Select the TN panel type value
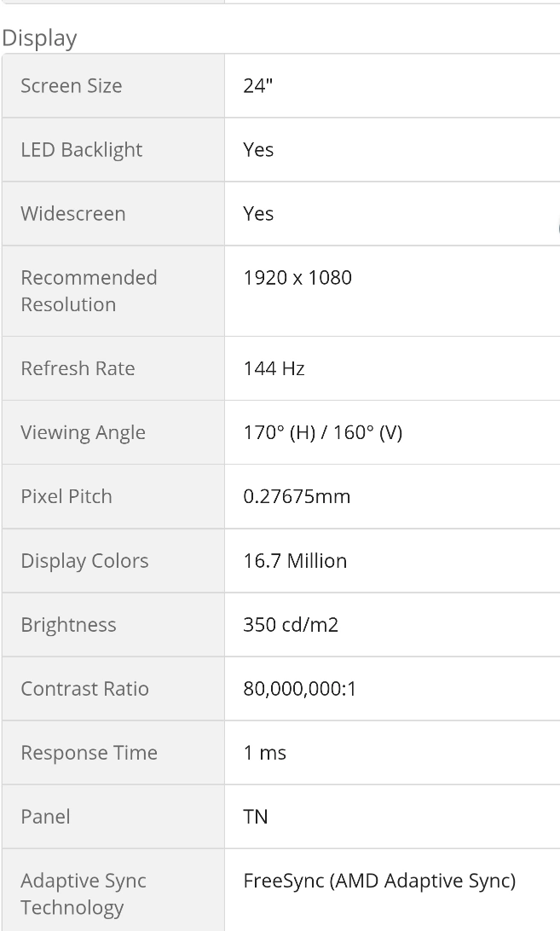 click(x=256, y=817)
